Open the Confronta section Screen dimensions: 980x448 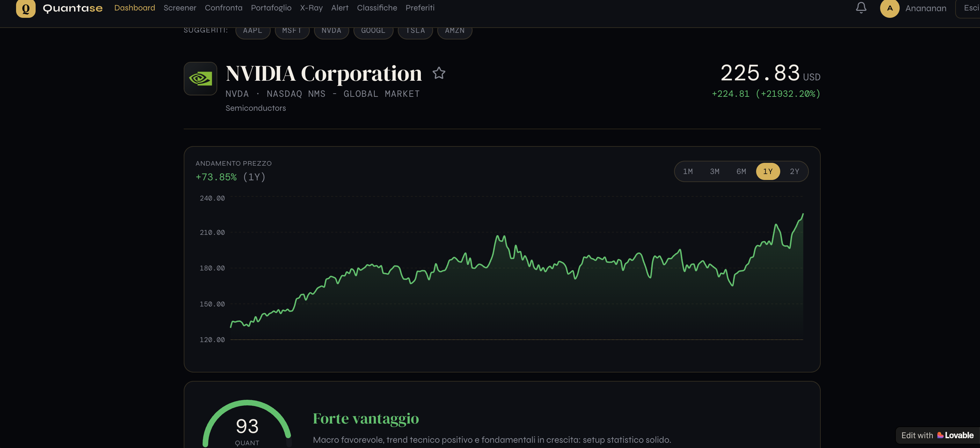224,8
